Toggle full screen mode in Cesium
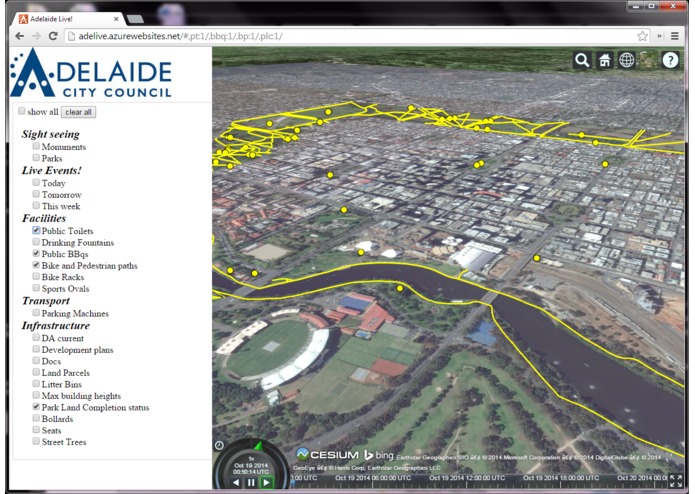 coord(676,481)
